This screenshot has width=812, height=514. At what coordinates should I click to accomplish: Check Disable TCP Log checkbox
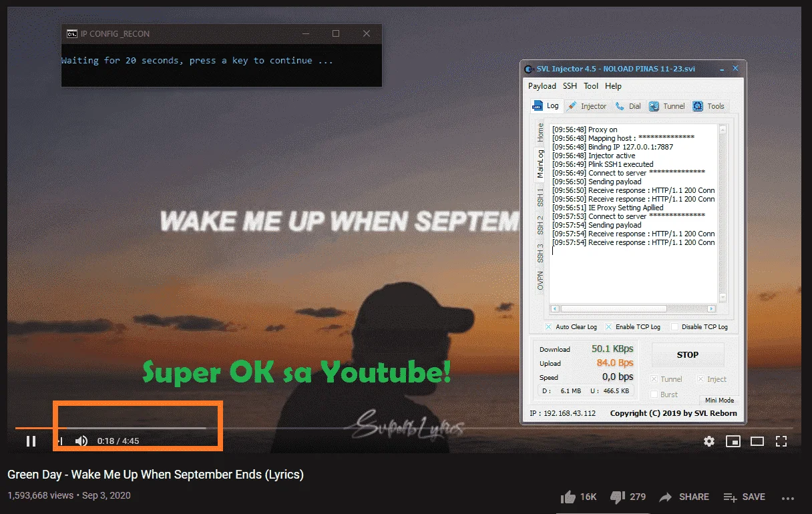pyautogui.click(x=674, y=326)
